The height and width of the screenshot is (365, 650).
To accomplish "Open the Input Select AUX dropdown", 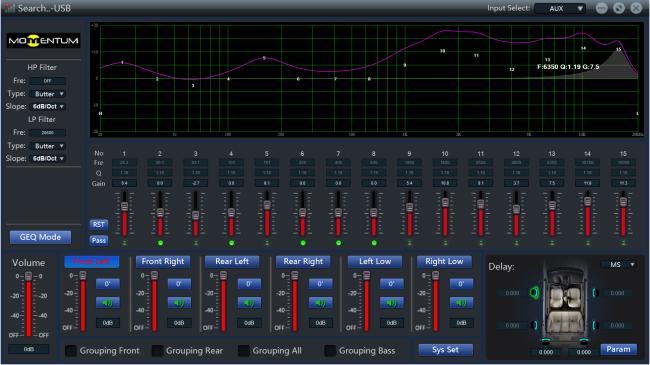I will tap(560, 8).
